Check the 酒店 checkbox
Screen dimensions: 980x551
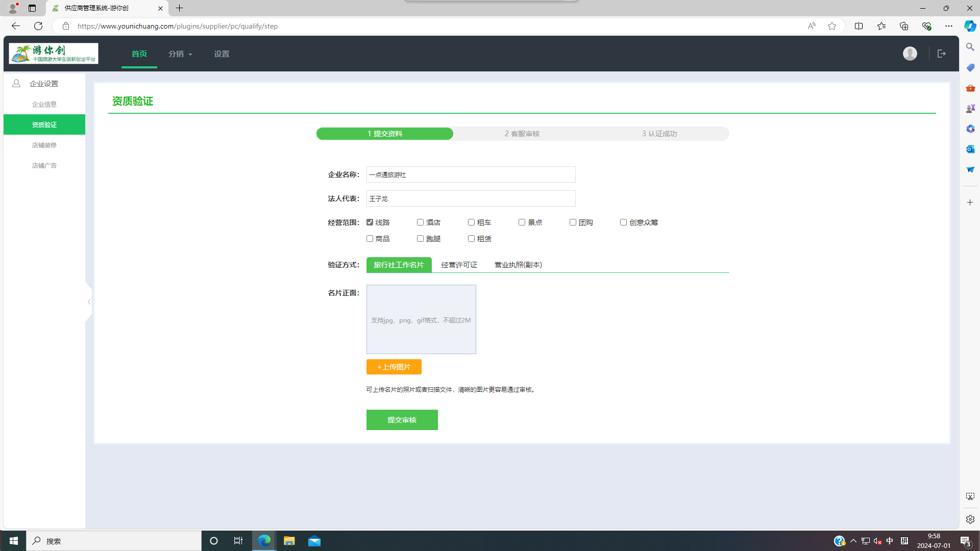tap(420, 222)
